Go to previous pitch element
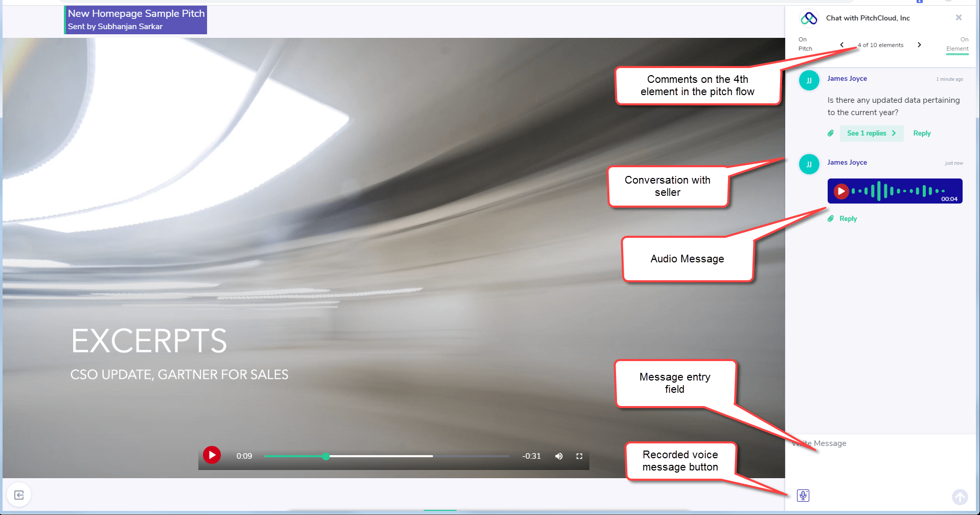Screen dimensions: 980x515 click(842, 45)
